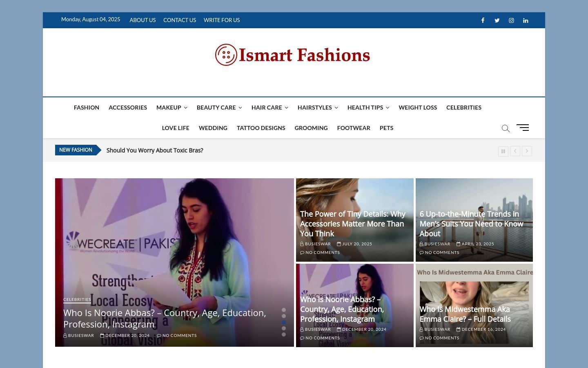
Task: Open the Facebook social icon
Action: point(483,20)
